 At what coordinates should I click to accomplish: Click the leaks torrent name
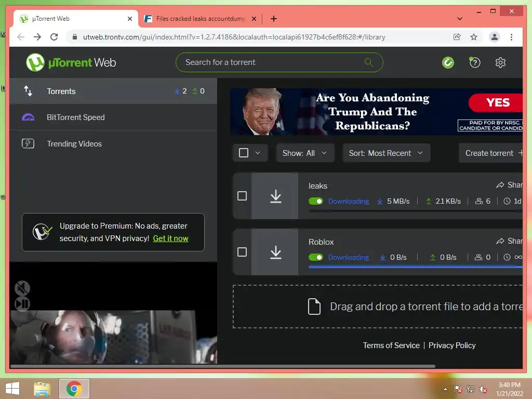coord(318,186)
